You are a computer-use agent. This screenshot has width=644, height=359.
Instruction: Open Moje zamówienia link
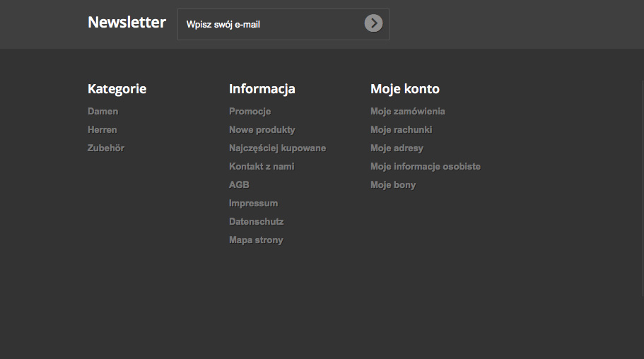point(408,112)
